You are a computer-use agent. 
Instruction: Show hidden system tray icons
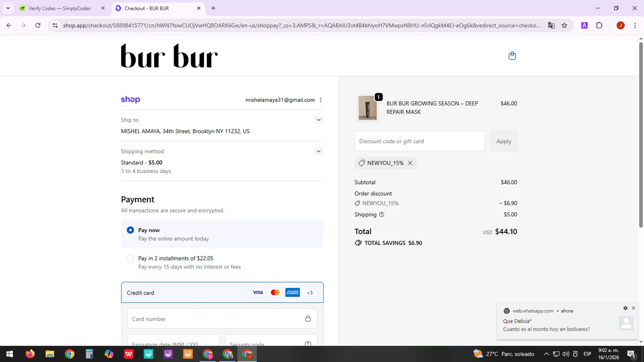(x=546, y=354)
